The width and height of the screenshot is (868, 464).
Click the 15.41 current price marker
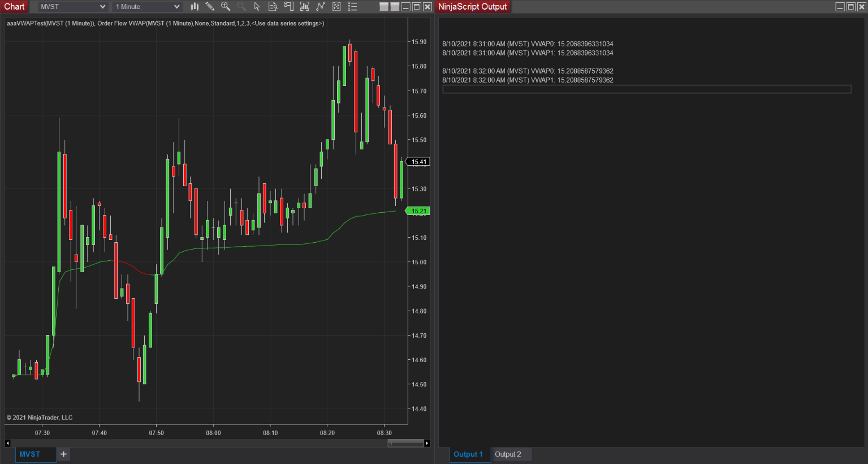pos(418,162)
